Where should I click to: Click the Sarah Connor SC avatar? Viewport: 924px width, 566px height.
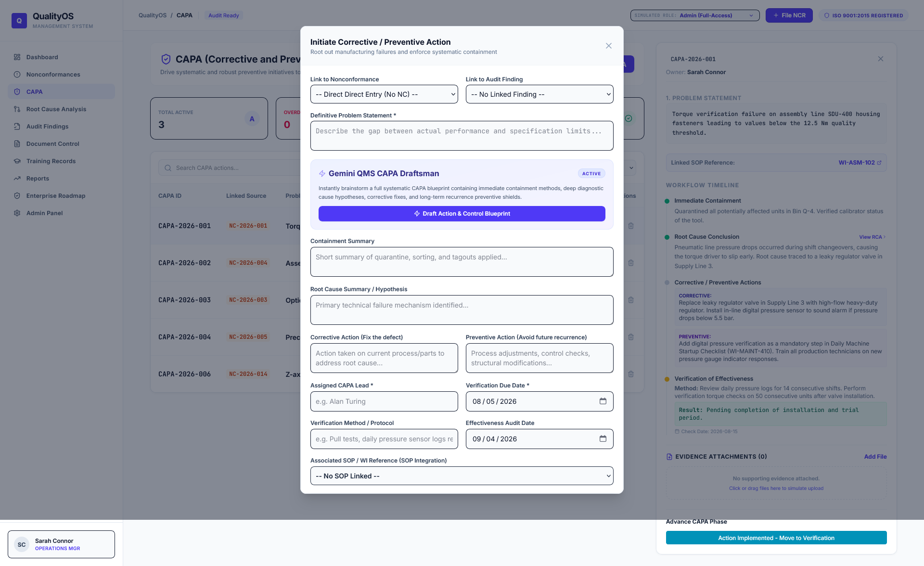coord(22,544)
